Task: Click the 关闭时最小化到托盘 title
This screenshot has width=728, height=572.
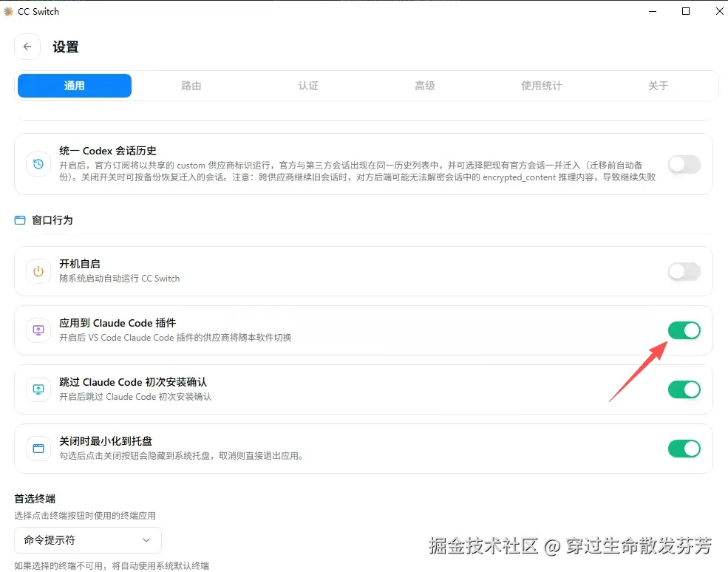Action: [106, 440]
